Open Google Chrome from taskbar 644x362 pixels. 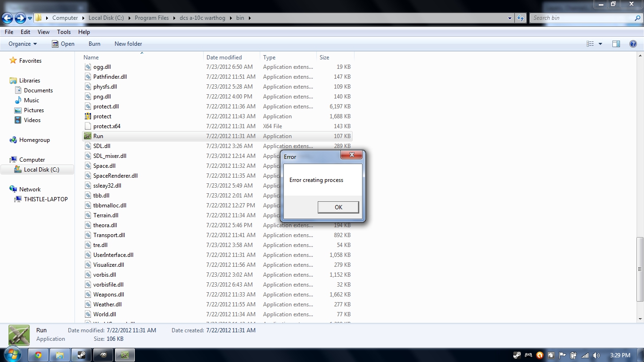[x=38, y=355]
